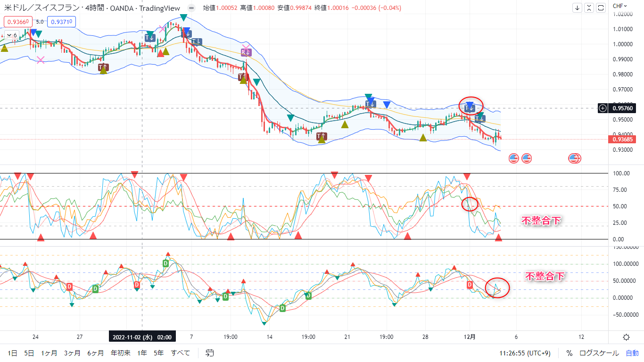Open the go-to-date calendar icon
Screen dimensions: 644x362
click(x=210, y=353)
